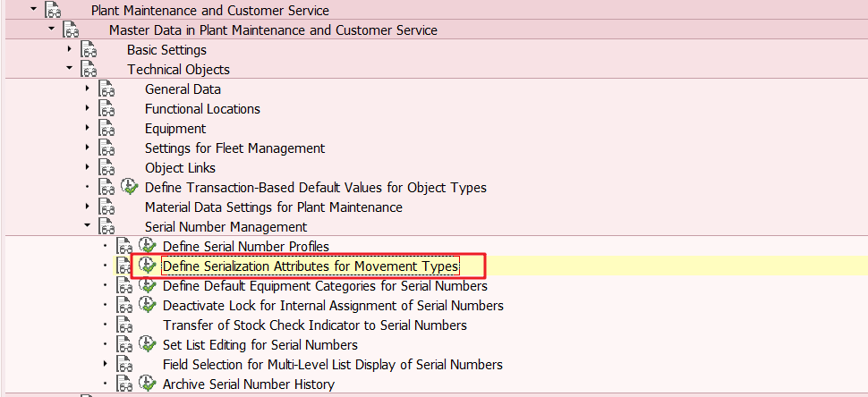Collapse Serial Number Management node
868x397 pixels.
pos(87,225)
